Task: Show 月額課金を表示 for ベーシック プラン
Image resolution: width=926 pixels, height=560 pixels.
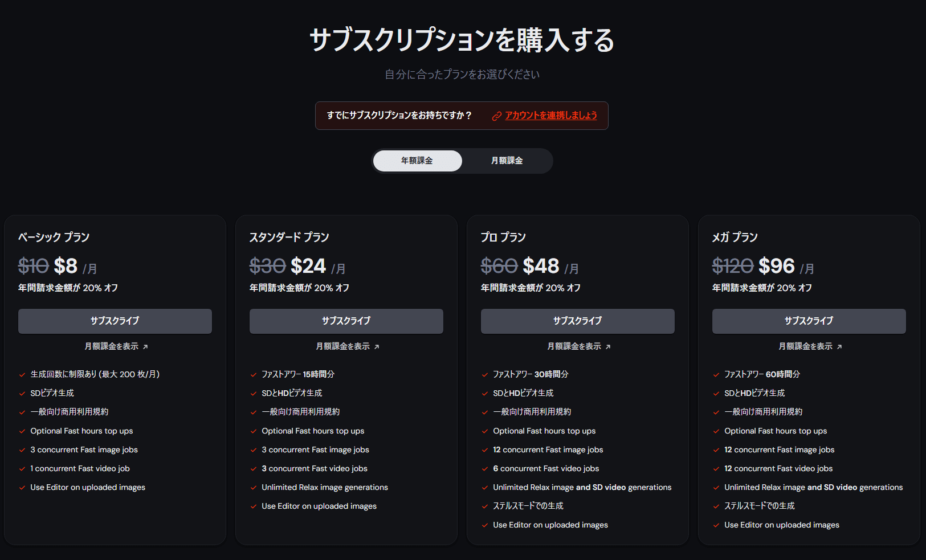Action: (112, 346)
